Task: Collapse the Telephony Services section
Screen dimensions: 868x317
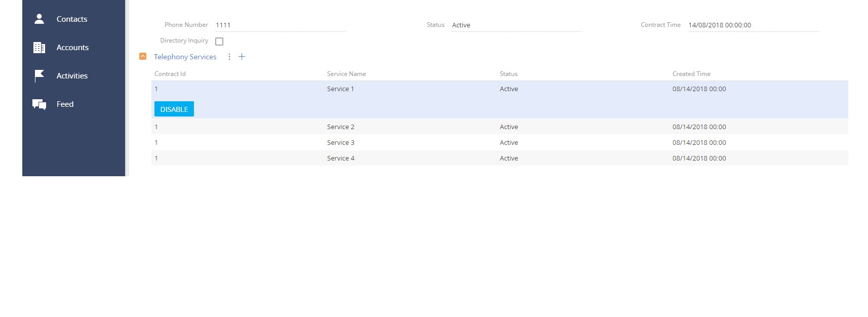Action: 143,56
